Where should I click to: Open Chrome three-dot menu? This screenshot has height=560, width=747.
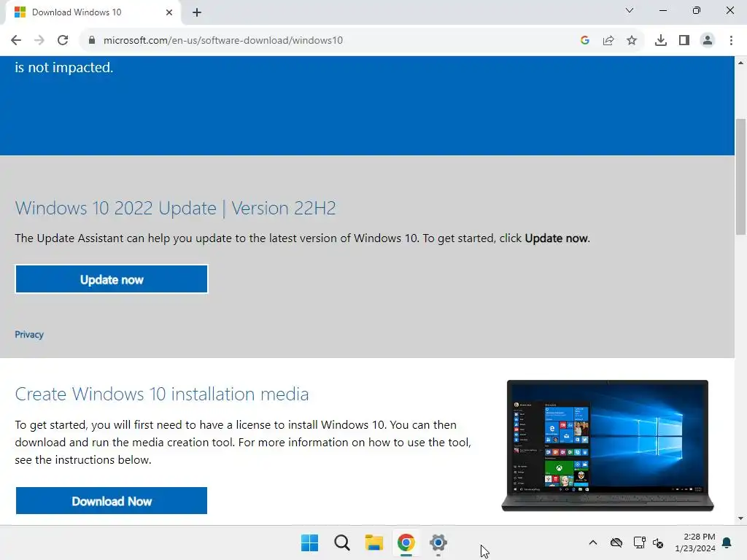pos(731,40)
